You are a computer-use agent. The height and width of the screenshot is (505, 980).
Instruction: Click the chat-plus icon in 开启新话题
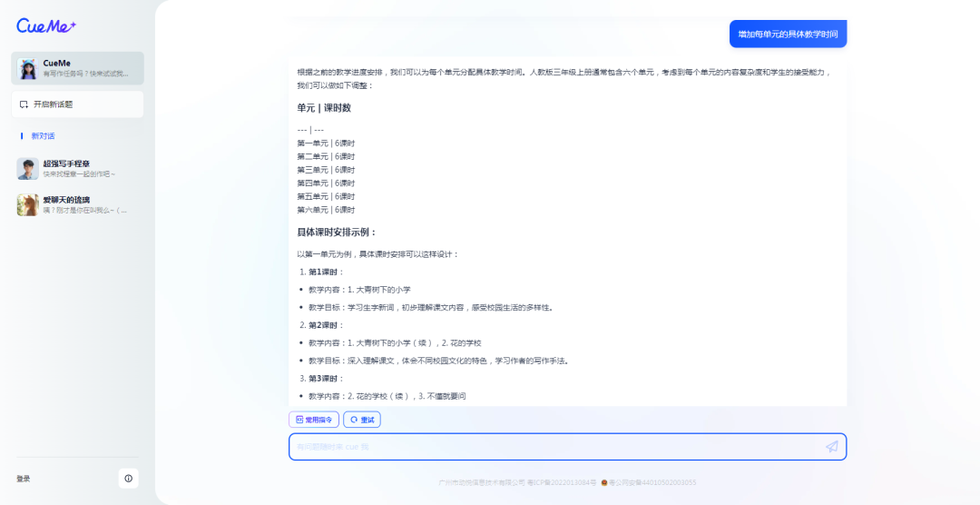pyautogui.click(x=24, y=104)
